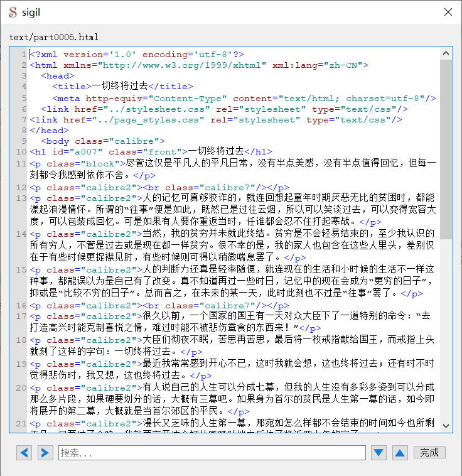Image resolution: width=462 pixels, height=476 pixels.
Task: Click the title 一切终将过去 on line 4
Action: coord(122,87)
